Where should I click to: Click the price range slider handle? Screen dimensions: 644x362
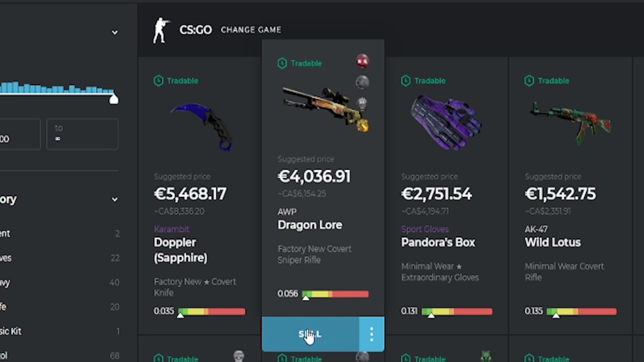coord(114,99)
